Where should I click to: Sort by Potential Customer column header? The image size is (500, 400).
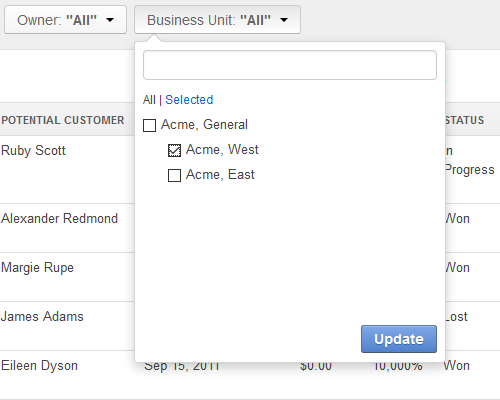[63, 120]
